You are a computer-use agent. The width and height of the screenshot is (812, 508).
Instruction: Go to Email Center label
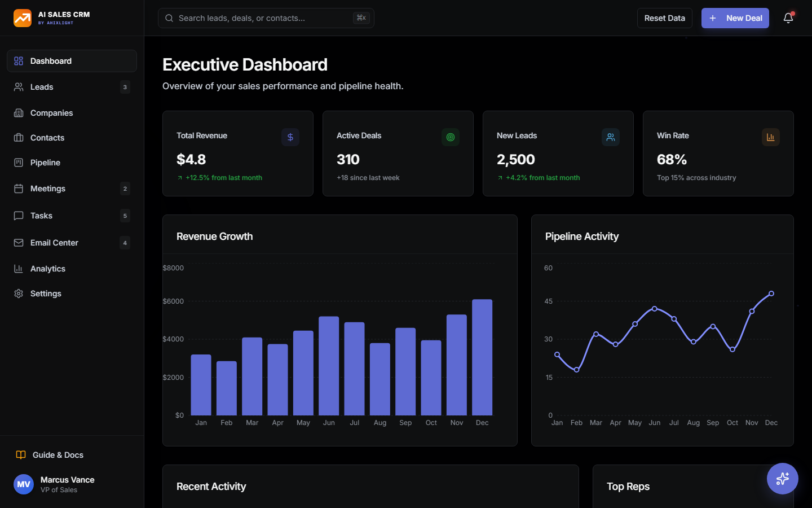[54, 243]
